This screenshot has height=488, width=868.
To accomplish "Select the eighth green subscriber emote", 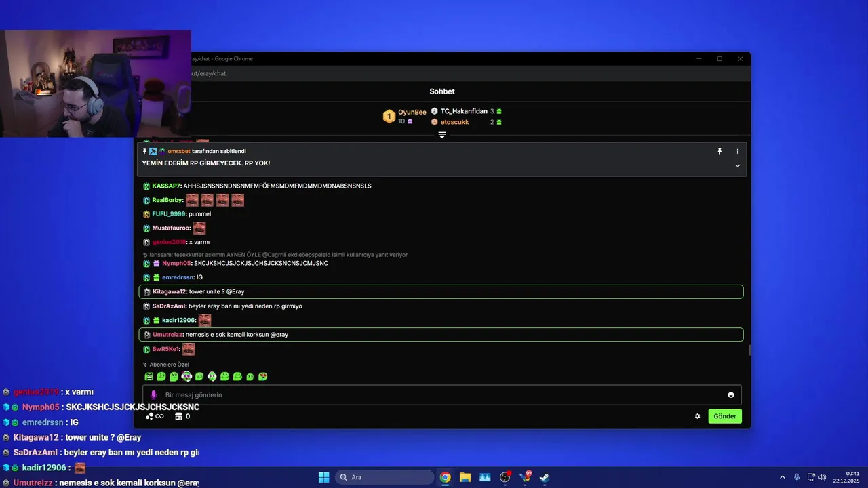I will click(237, 376).
